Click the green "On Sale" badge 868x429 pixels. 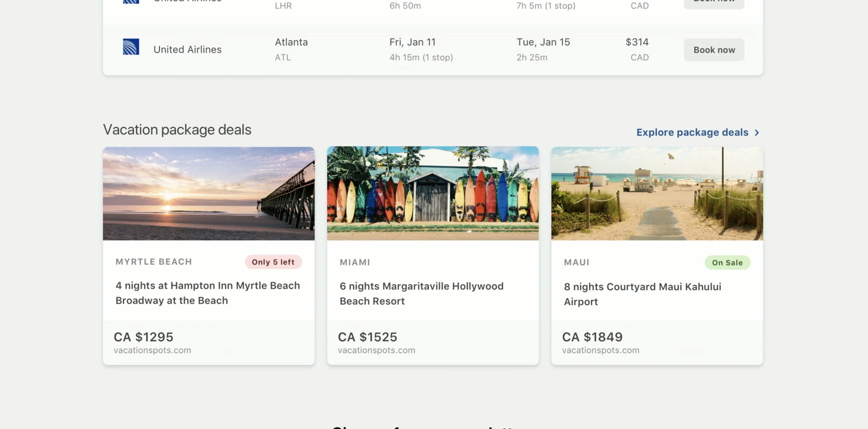coord(727,263)
